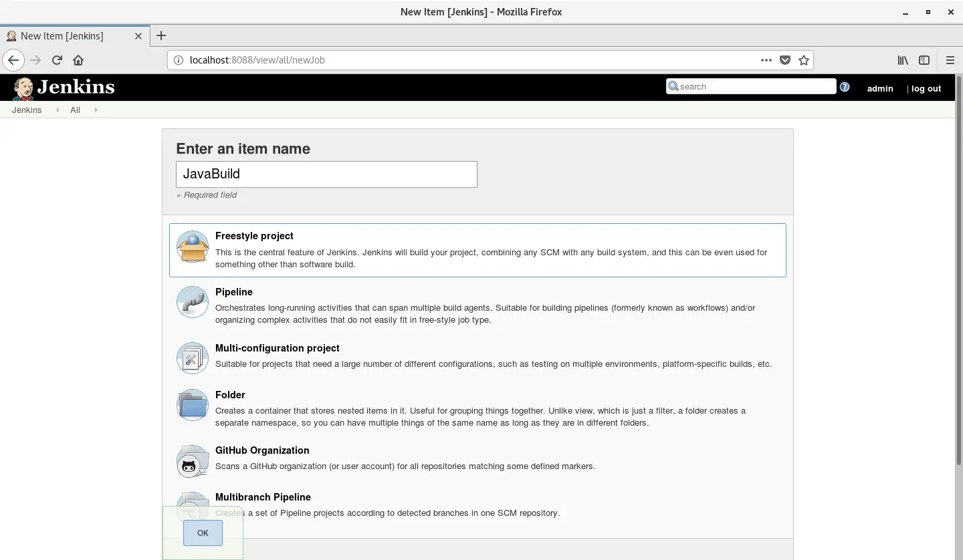The height and width of the screenshot is (560, 963).
Task: Click the Scans a GitHub organization description
Action: [x=405, y=466]
